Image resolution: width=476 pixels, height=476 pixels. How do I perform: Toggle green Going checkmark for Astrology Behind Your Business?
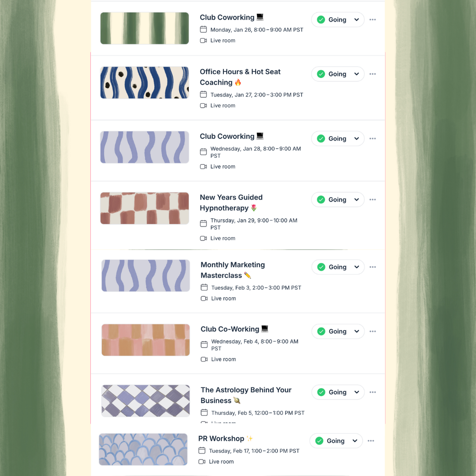coord(321,392)
